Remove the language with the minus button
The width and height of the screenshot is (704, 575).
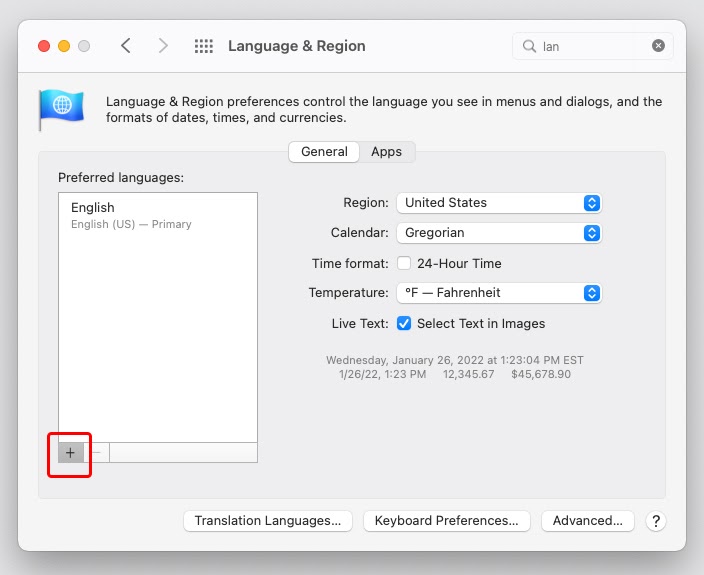97,453
